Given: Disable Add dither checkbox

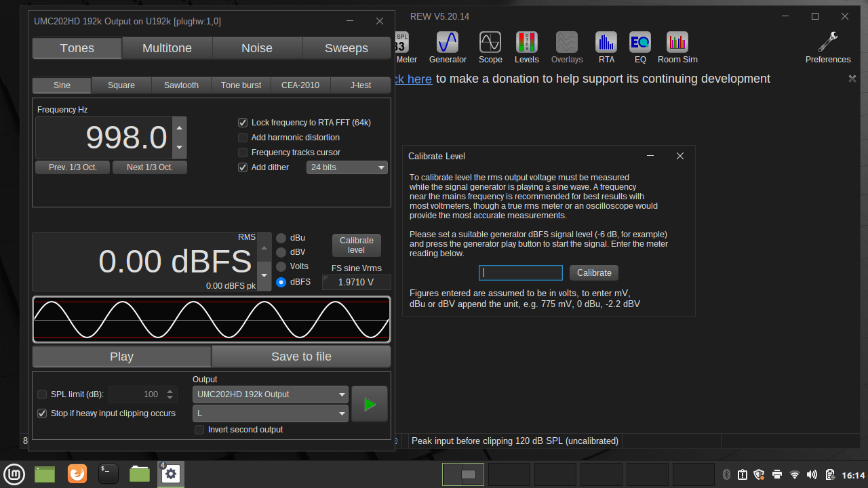Looking at the screenshot, I should (243, 167).
